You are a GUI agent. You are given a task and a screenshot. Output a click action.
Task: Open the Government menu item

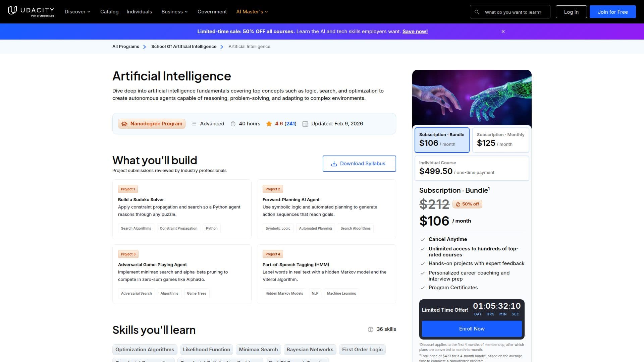point(212,12)
